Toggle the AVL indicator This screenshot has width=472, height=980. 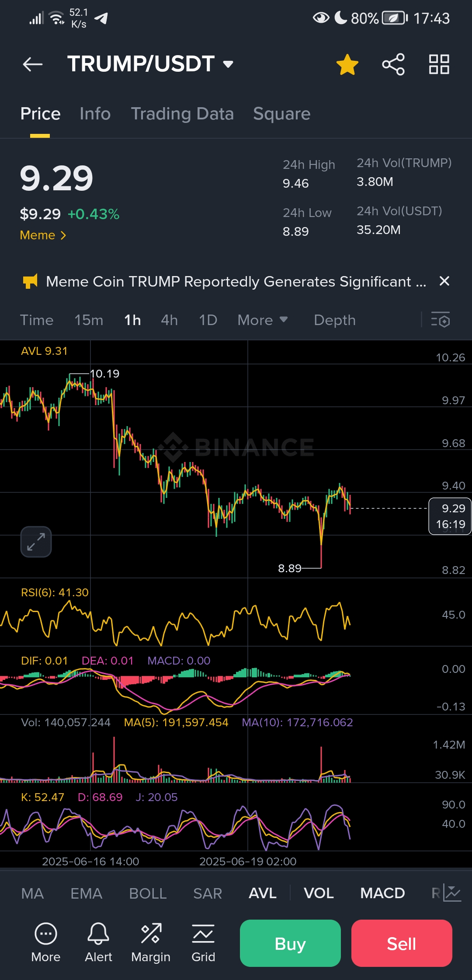(x=262, y=893)
